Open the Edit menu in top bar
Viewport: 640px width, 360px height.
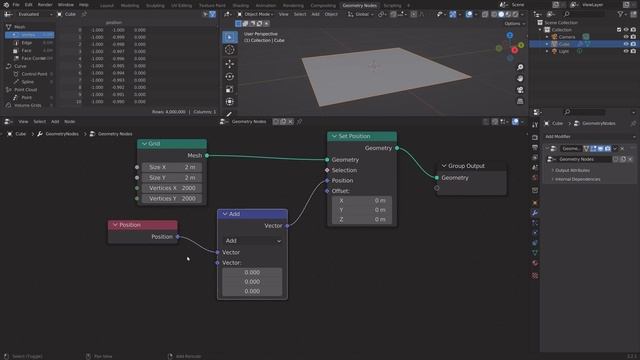pos(29,4)
